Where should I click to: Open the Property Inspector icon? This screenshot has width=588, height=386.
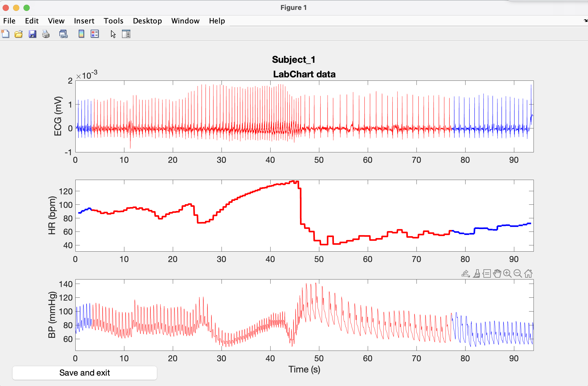(126, 34)
